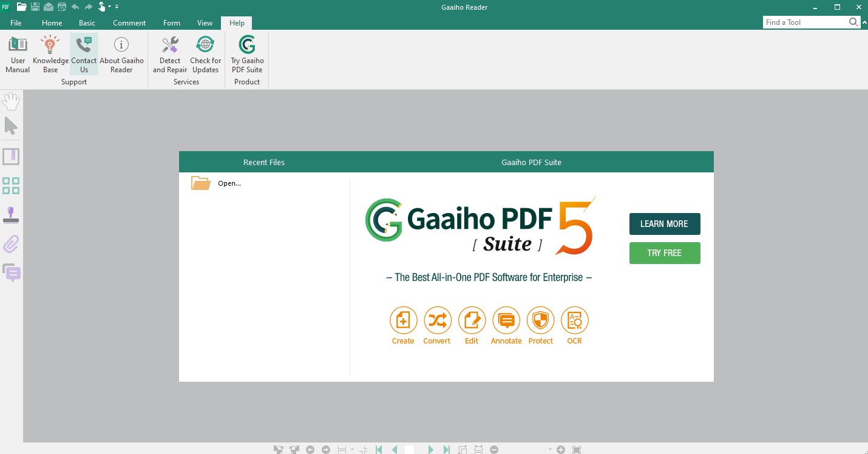
Task: Open the Comments panel
Action: click(11, 273)
